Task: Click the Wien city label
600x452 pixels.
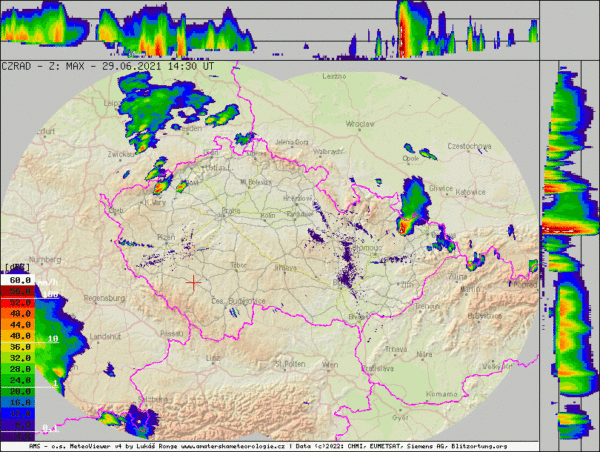Action: click(329, 366)
